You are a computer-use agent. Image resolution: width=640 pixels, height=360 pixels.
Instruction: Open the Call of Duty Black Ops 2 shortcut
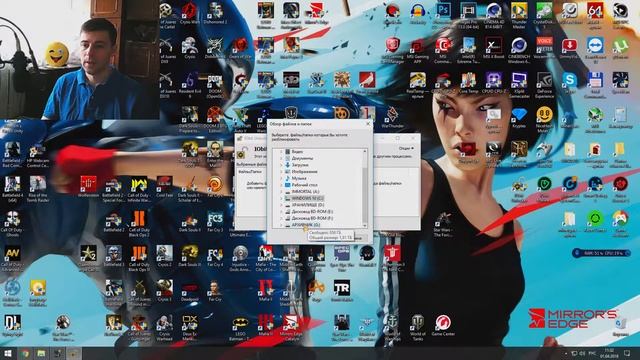(x=139, y=225)
